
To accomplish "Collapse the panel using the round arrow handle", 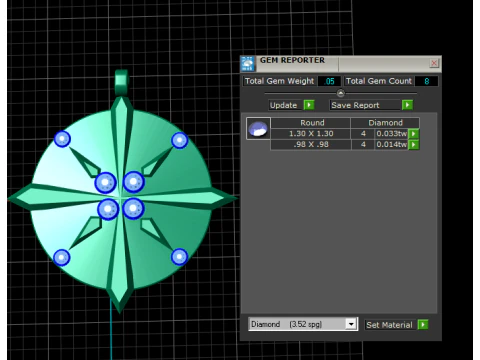I will tap(340, 93).
